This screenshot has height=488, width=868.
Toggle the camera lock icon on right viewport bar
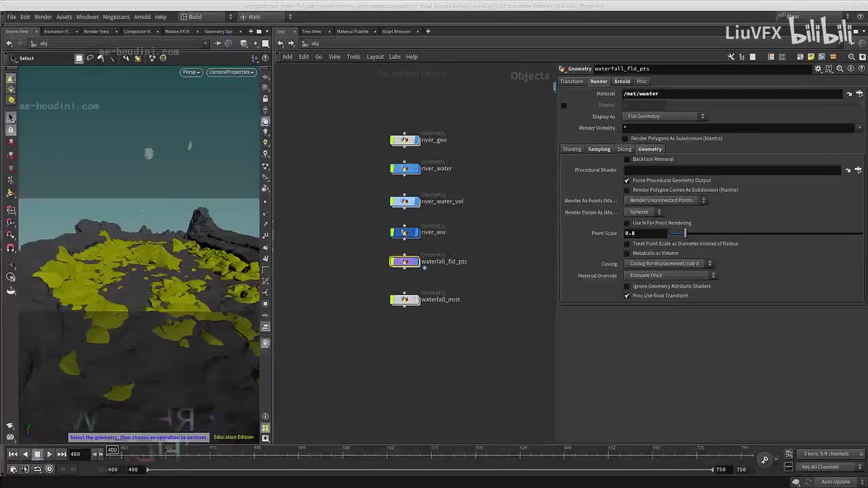click(x=265, y=99)
